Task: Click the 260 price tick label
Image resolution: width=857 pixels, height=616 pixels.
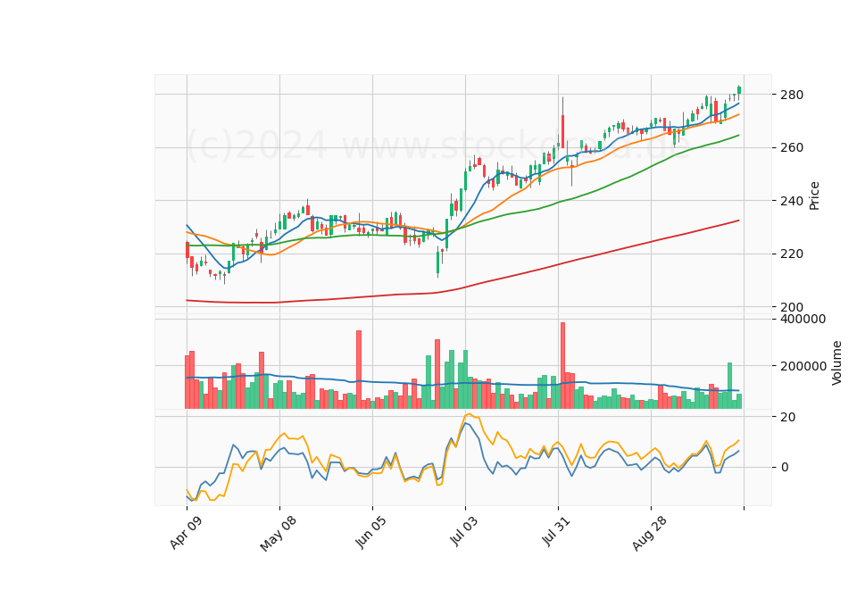Action: (x=793, y=147)
